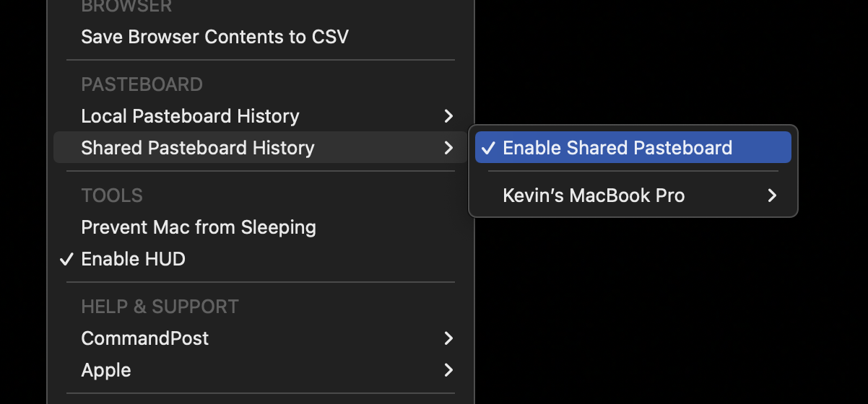Image resolution: width=868 pixels, height=404 pixels.
Task: Click the TOOLS section header label
Action: 112,196
